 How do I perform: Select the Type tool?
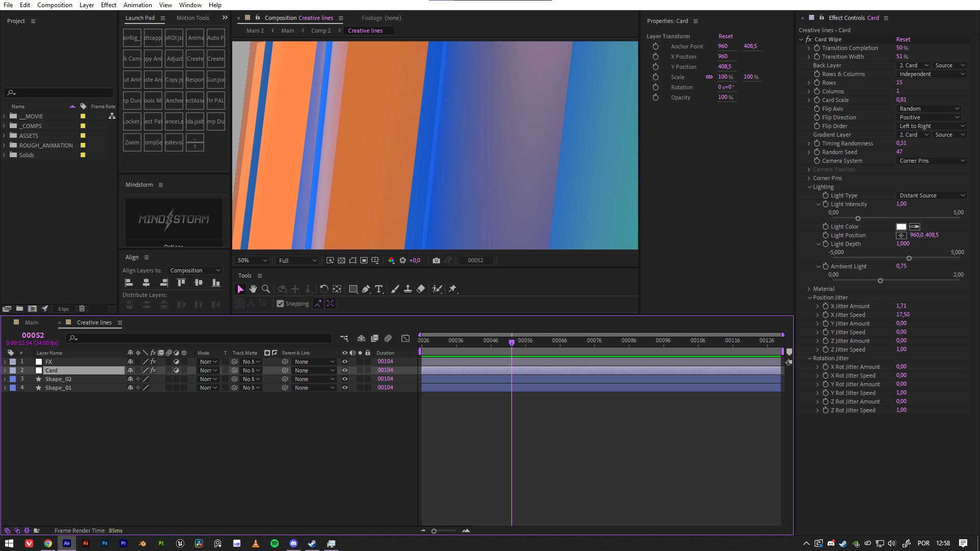(x=379, y=289)
